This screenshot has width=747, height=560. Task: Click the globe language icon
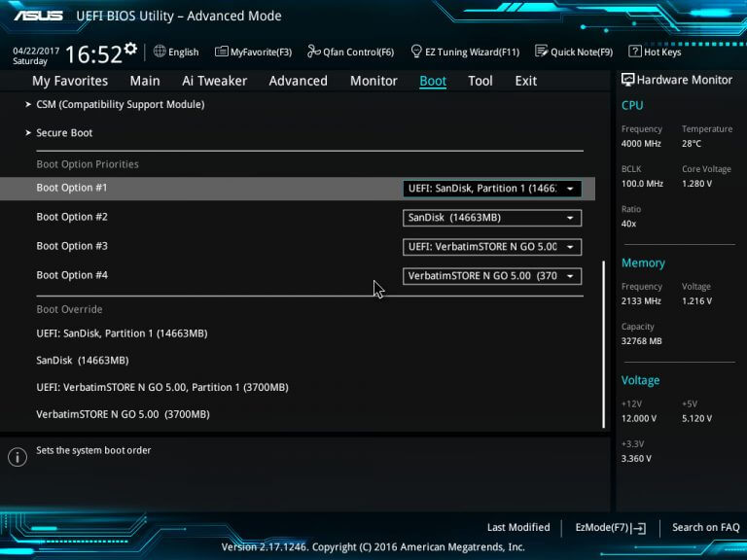pyautogui.click(x=160, y=52)
